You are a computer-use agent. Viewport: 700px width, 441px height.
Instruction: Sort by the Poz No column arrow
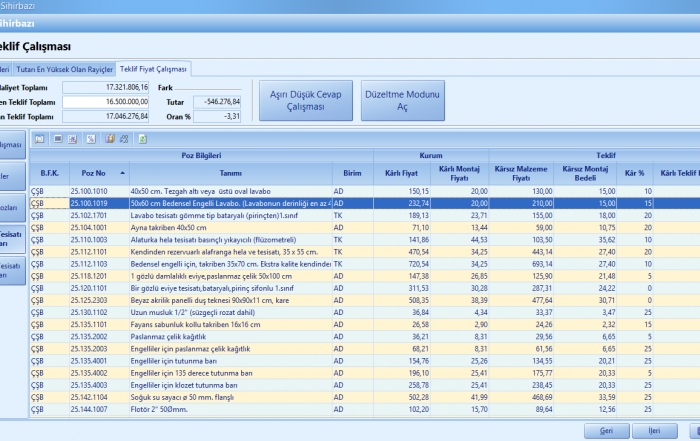122,172
